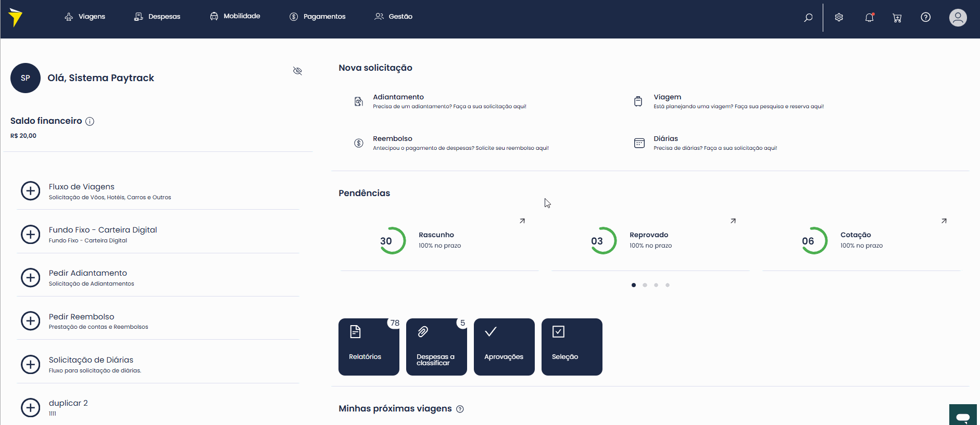
Task: Expand Fundo Fixo - Carteira Digital plus icon
Action: [x=30, y=235]
